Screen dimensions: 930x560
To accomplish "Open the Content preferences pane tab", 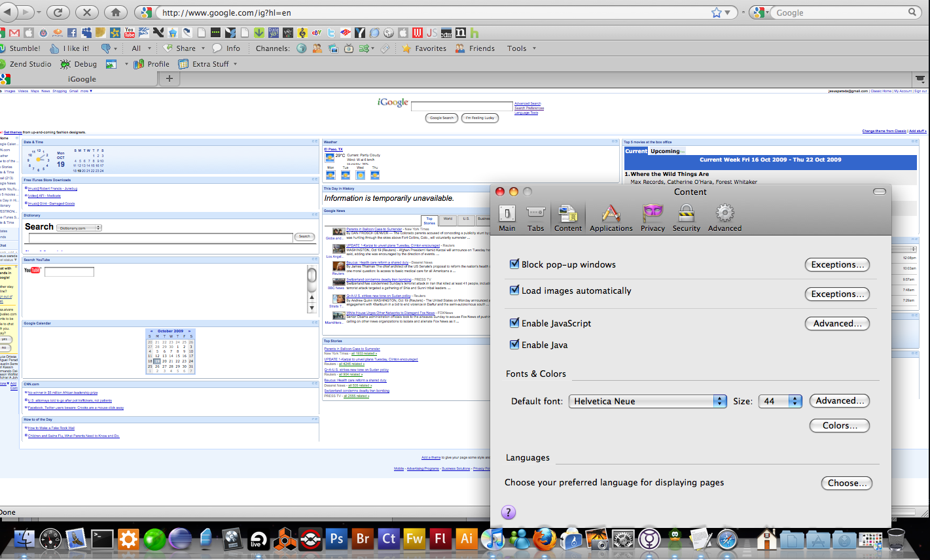I will click(x=568, y=218).
